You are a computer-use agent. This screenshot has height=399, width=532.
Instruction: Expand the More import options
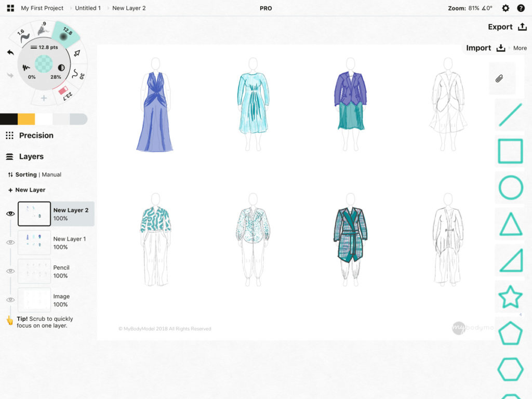520,48
